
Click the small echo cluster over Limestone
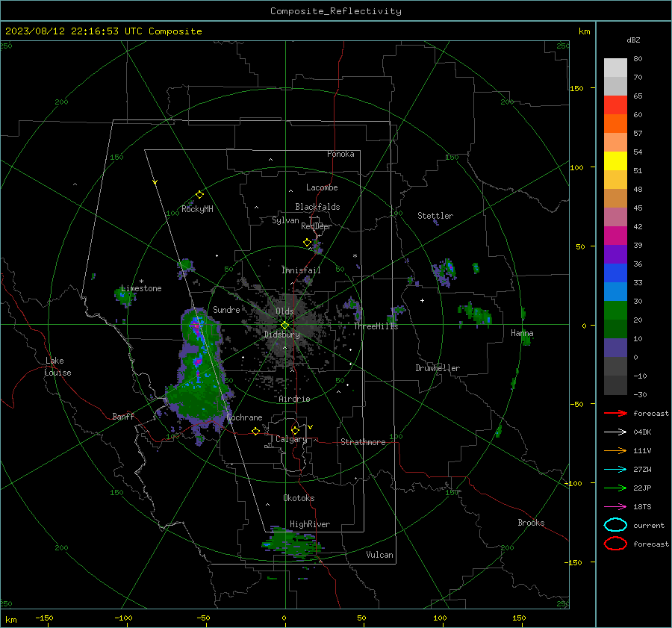125,296
